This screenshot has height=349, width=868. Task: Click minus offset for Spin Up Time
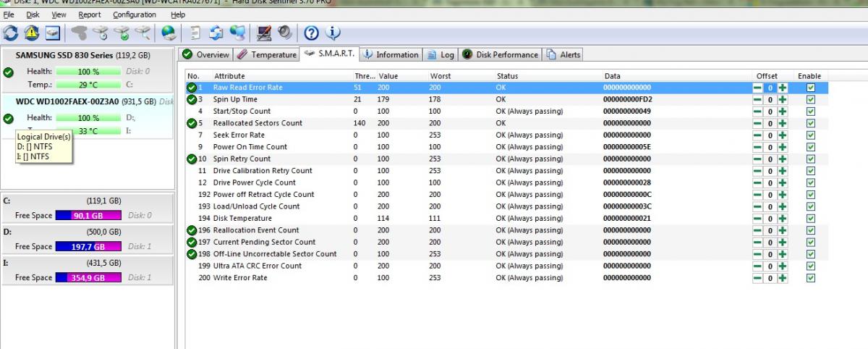click(757, 99)
